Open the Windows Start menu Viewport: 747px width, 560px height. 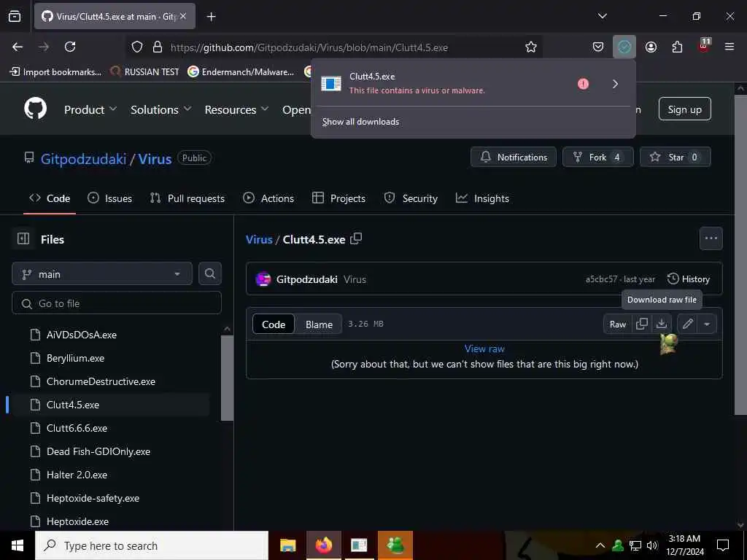[18, 545]
